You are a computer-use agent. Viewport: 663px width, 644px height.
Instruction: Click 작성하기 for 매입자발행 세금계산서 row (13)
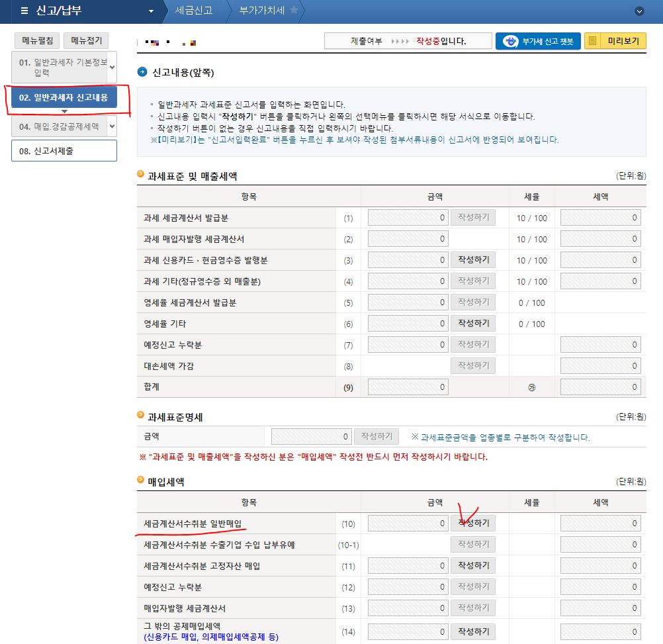pyautogui.click(x=473, y=608)
